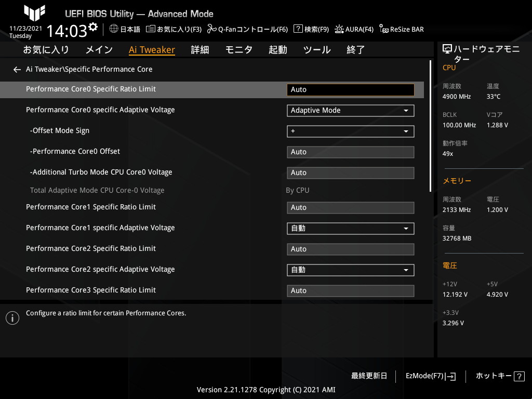Open the モニタ tab
The height and width of the screenshot is (399, 532).
(x=239, y=50)
